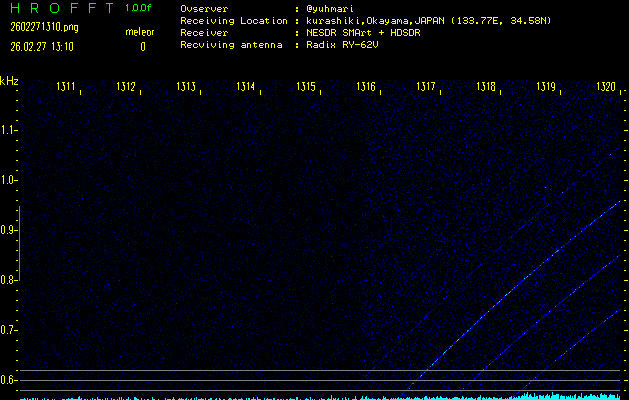Screen dimensions: 629x400
Task: Click the 1.00f version label
Action: tap(139, 8)
